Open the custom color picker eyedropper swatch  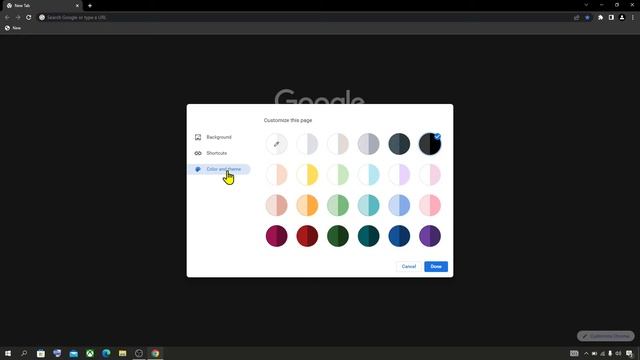[x=277, y=144]
